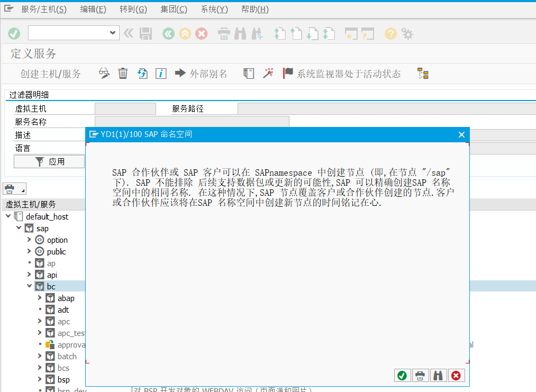Screen dimensions: 536x392
Task: Click the Previous page icon
Action: (296, 33)
